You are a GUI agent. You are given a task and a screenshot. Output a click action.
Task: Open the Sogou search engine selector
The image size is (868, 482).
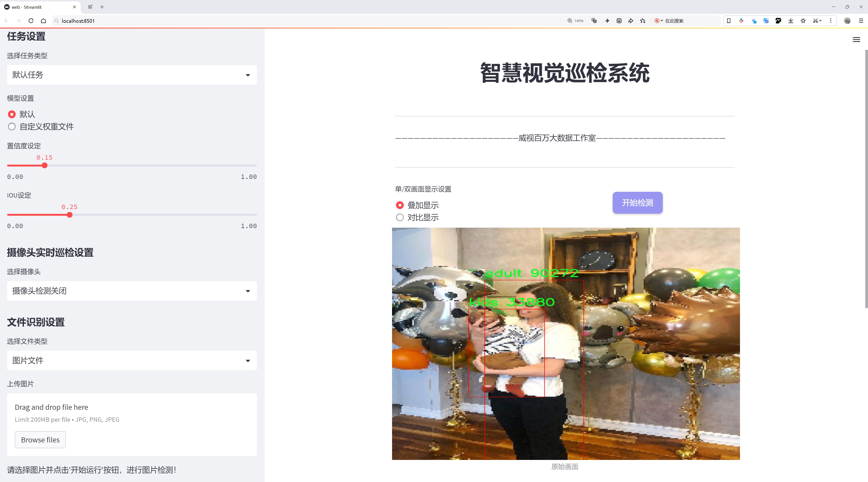(659, 20)
